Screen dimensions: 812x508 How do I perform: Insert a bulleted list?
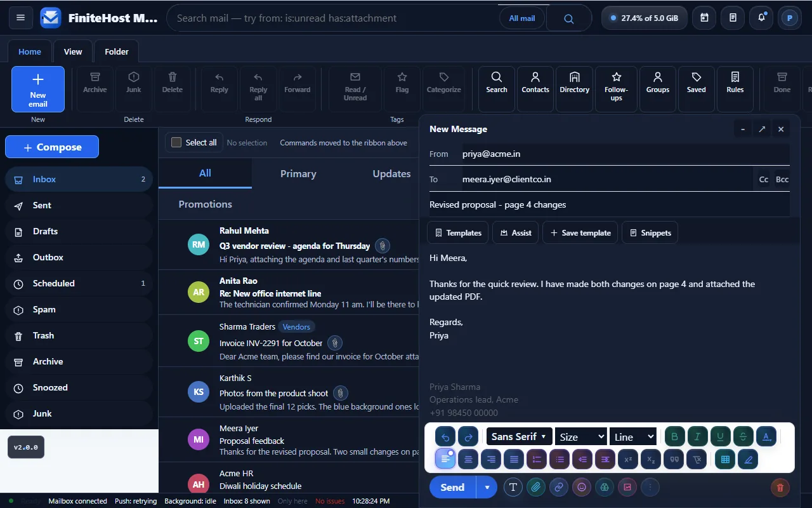[560, 459]
